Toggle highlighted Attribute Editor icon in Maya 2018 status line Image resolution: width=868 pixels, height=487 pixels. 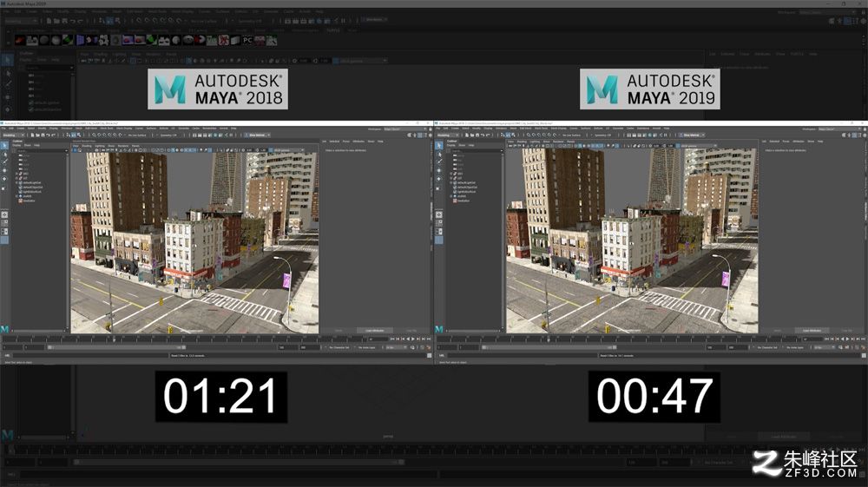419,135
